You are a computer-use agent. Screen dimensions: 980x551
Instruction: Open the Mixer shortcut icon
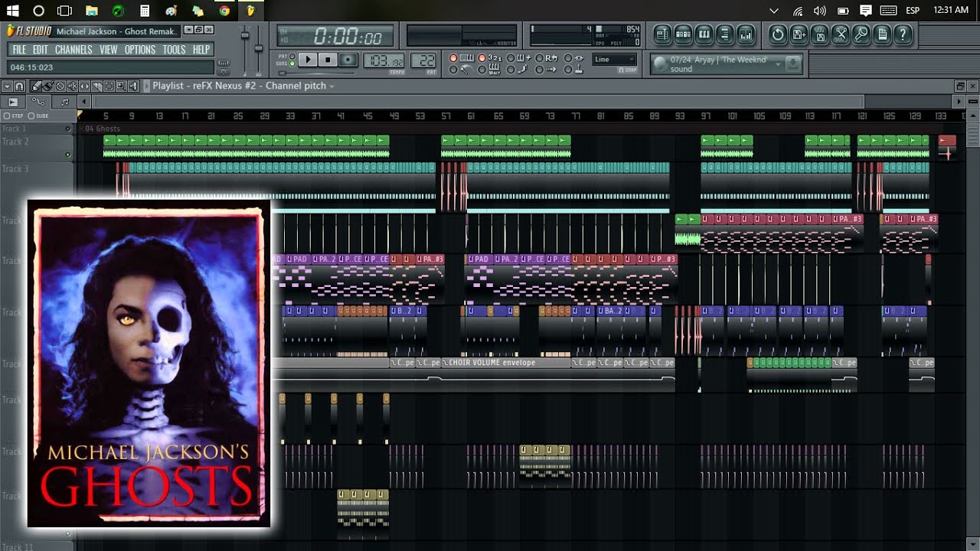(746, 34)
